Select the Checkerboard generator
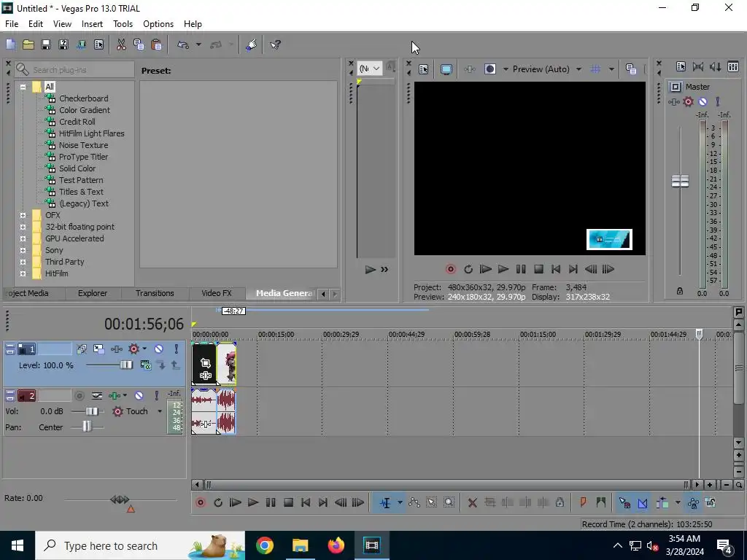 point(83,98)
